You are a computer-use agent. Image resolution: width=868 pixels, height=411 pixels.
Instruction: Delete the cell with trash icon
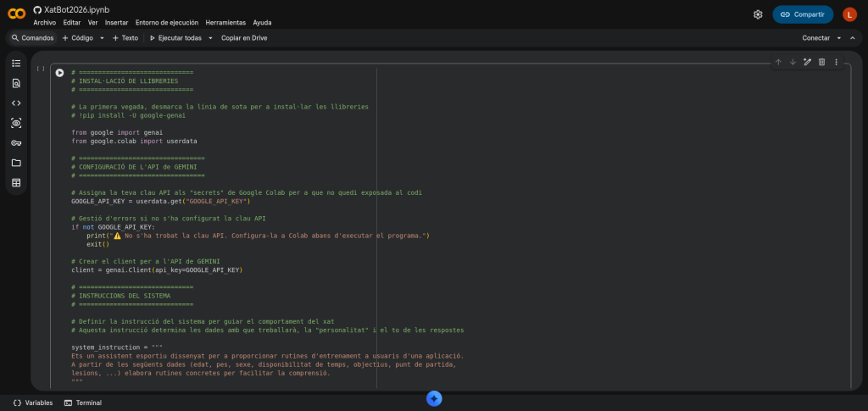(821, 62)
